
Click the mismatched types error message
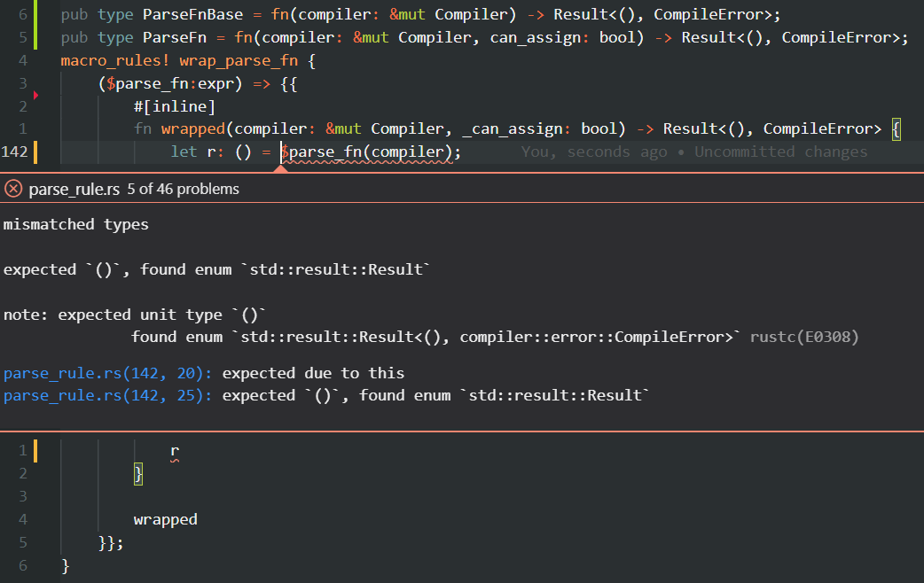pyautogui.click(x=76, y=223)
